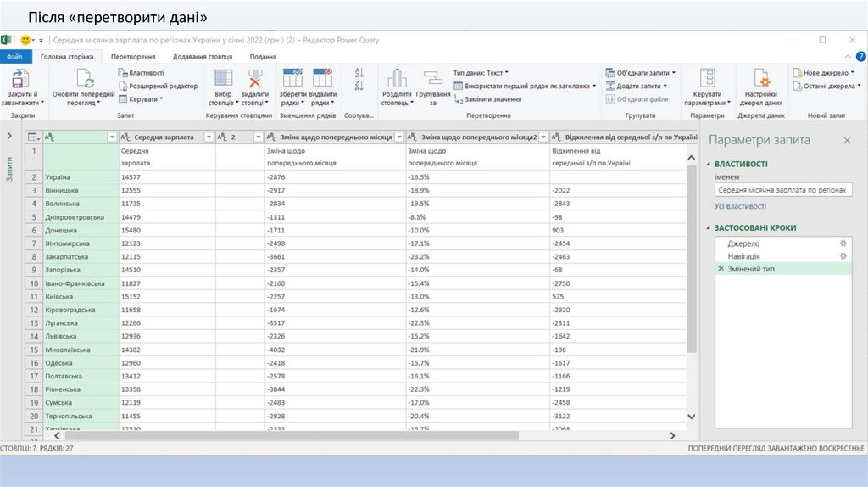Viewport: 868px width, 487px height.
Task: Click 'Оновити попередній перегляд' refresh icon
Action: (85, 78)
